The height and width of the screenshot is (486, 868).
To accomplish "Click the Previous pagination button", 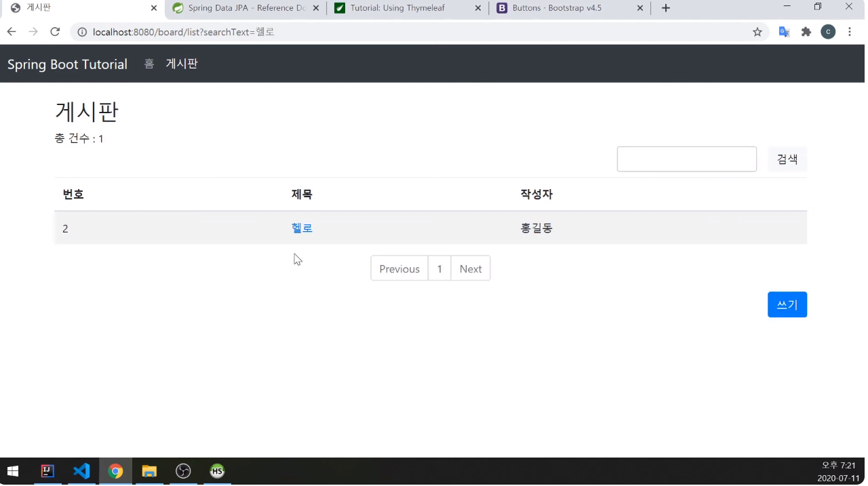I will 399,268.
